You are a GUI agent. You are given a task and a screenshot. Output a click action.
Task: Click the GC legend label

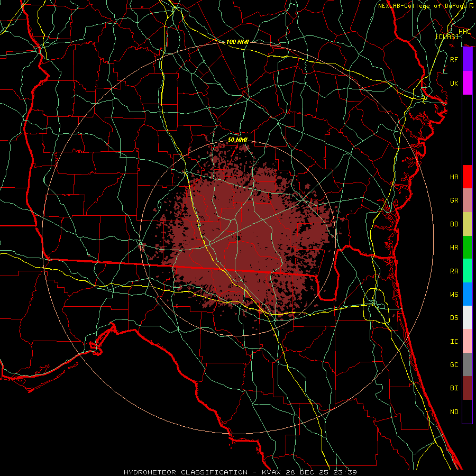pos(454,365)
